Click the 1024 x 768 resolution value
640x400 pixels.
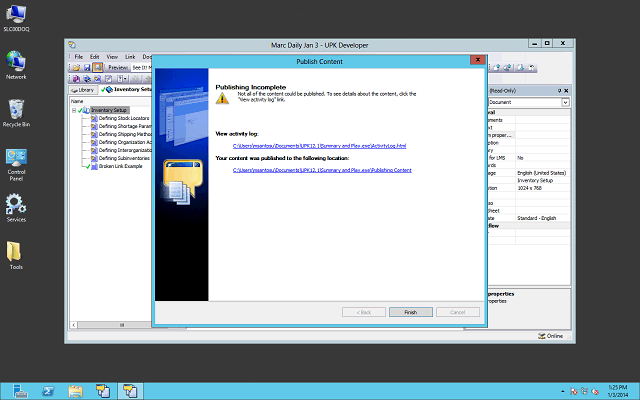pyautogui.click(x=529, y=188)
